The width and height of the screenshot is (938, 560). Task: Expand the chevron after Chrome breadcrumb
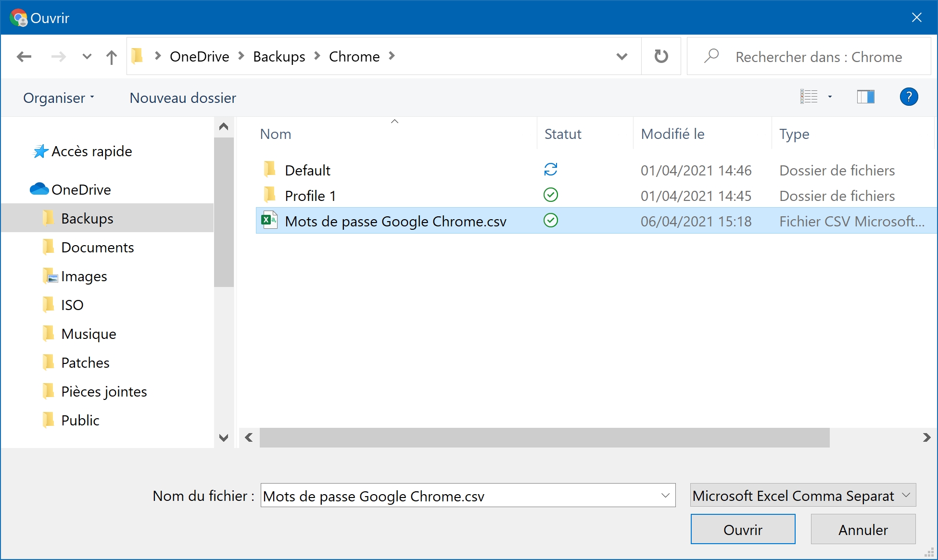tap(392, 56)
